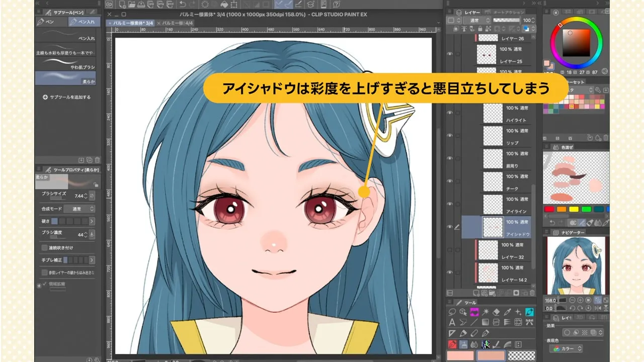Select the balloon tool
The height and width of the screenshot is (362, 644).
click(463, 322)
